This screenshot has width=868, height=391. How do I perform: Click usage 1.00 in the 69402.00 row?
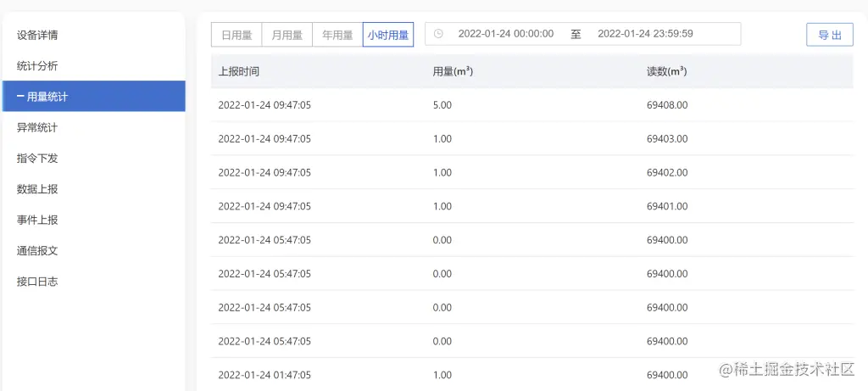tap(442, 173)
